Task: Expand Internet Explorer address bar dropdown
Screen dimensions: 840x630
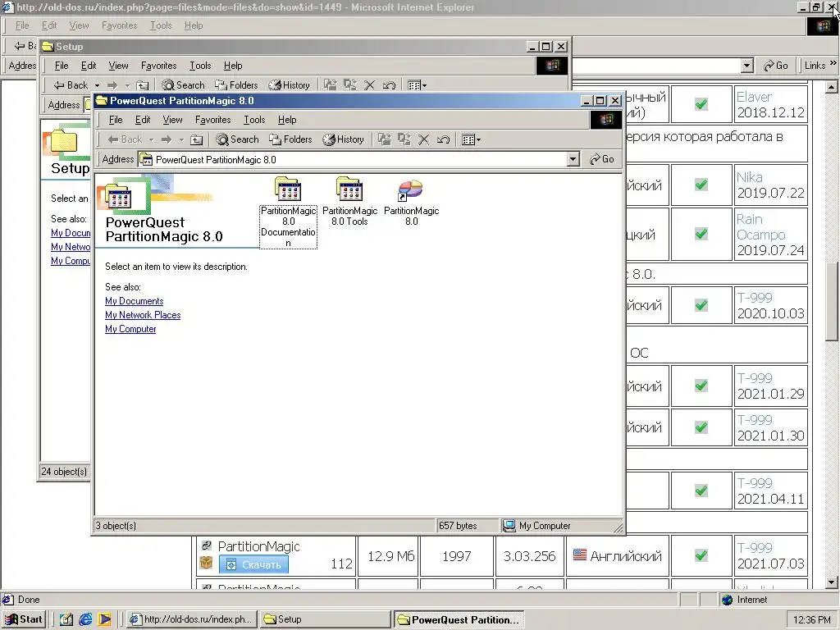Action: point(747,66)
